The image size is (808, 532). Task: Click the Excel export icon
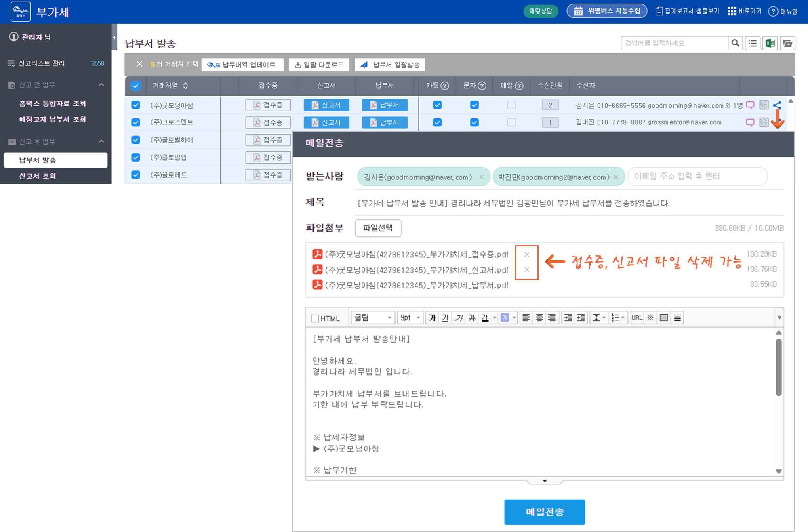point(770,43)
